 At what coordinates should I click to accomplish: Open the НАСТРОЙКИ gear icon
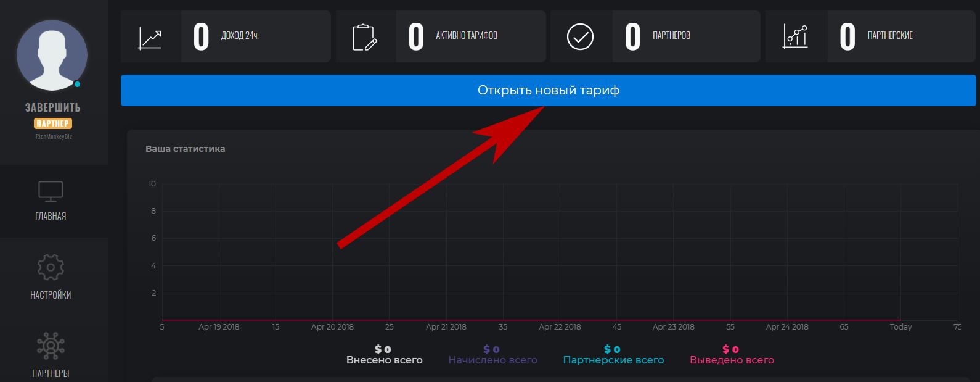point(51,267)
